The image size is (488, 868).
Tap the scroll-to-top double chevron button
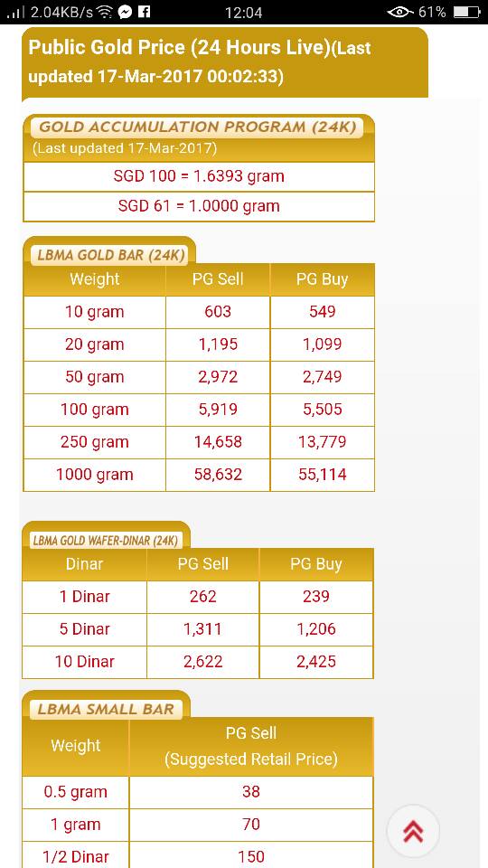413,831
